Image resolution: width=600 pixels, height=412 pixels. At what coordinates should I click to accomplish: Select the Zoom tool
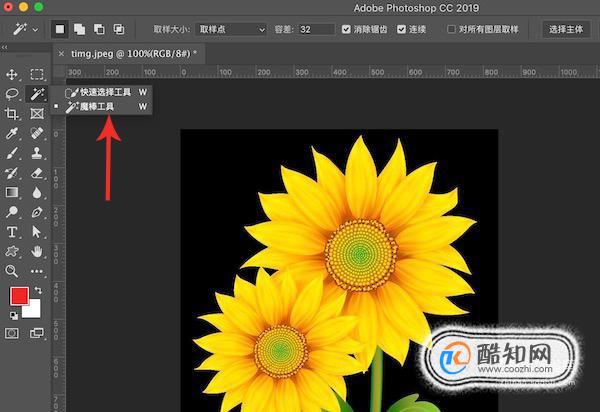pos(12,271)
